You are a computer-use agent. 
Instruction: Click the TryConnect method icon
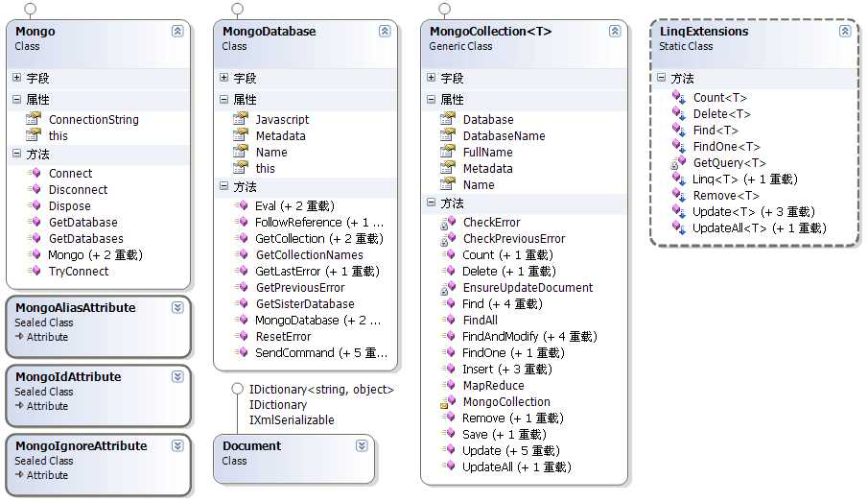[x=35, y=271]
